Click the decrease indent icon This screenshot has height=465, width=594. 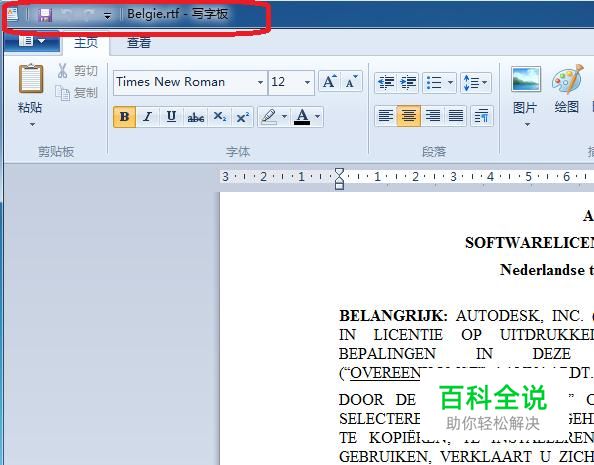[x=386, y=82]
